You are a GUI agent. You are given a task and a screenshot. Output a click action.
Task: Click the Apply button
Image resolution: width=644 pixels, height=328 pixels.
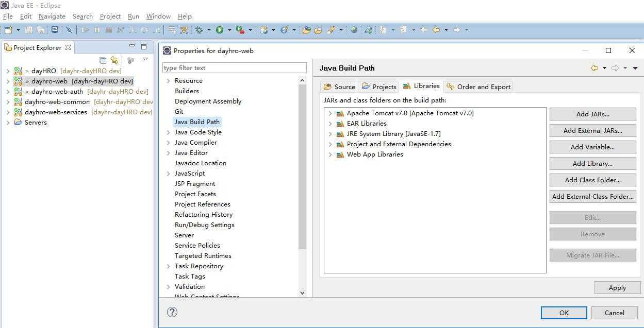coord(617,287)
